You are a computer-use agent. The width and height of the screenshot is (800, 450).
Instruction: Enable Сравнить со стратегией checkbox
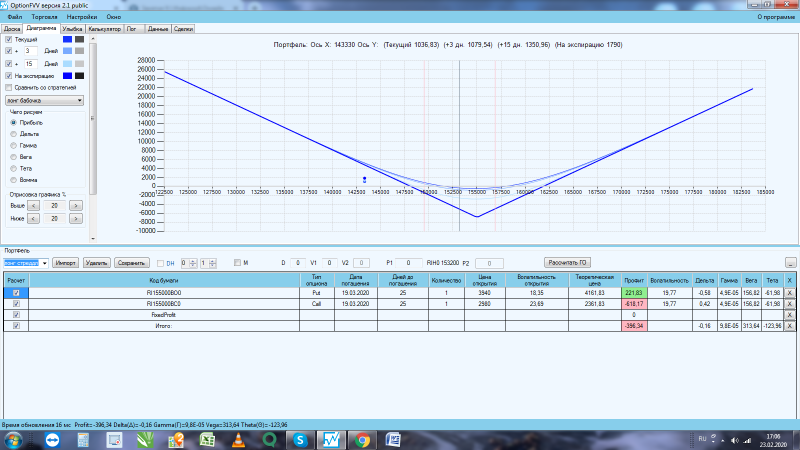coord(9,88)
